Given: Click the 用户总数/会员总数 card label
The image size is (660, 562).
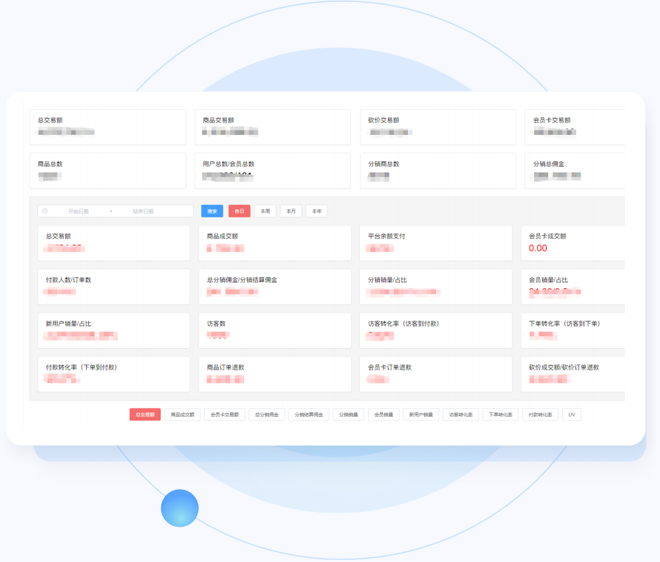Looking at the screenshot, I should (x=229, y=164).
